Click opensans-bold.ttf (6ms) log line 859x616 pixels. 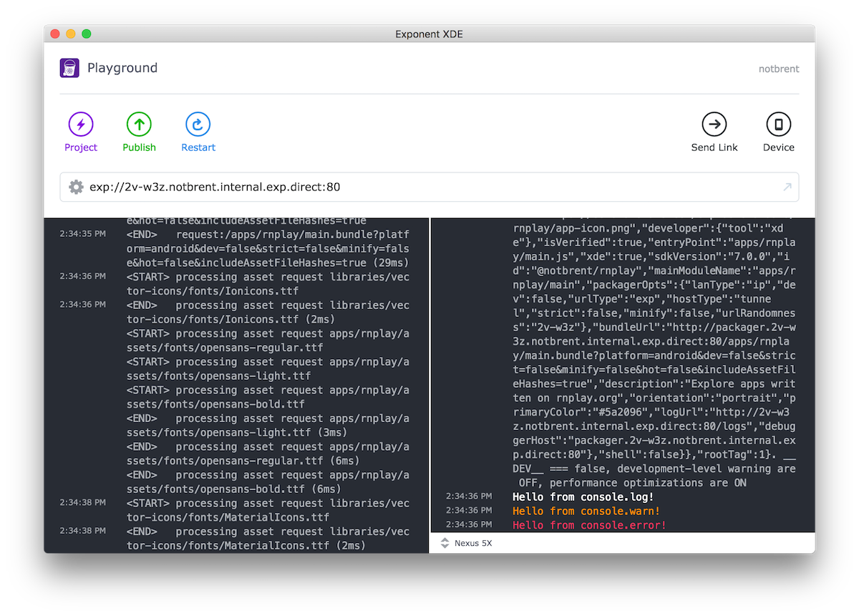[268, 482]
